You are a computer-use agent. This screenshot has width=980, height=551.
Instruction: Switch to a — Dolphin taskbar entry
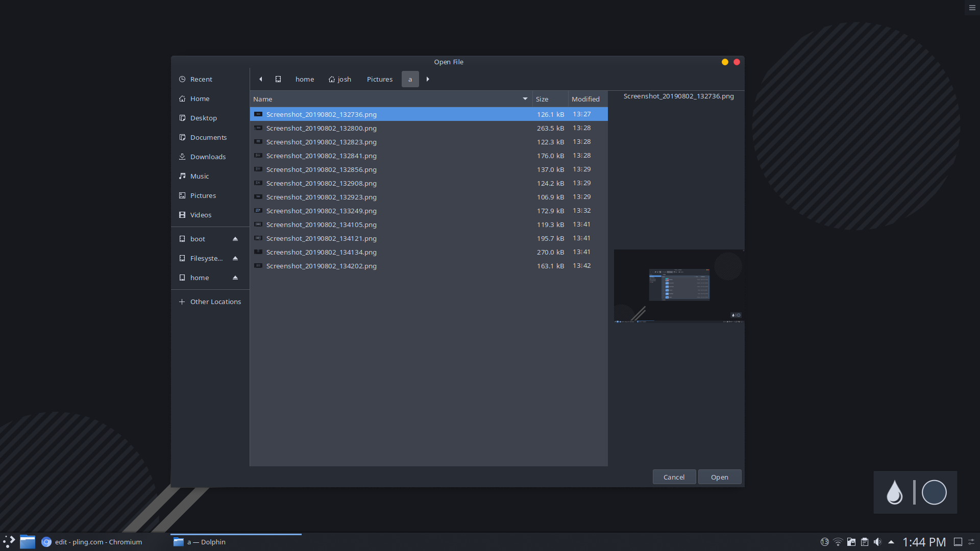click(236, 542)
